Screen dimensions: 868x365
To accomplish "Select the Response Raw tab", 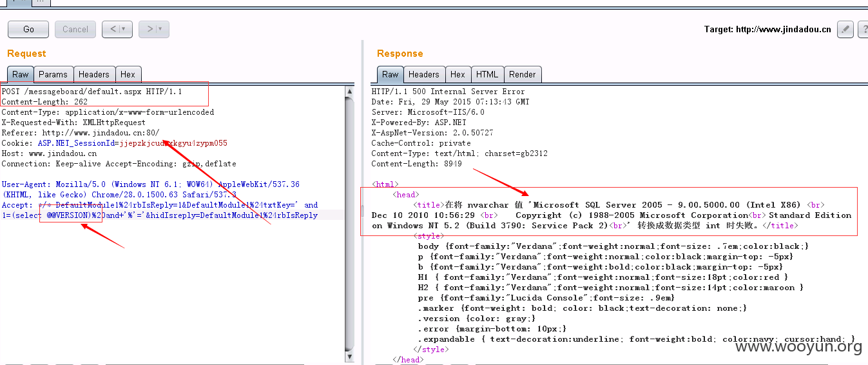I will coord(391,74).
